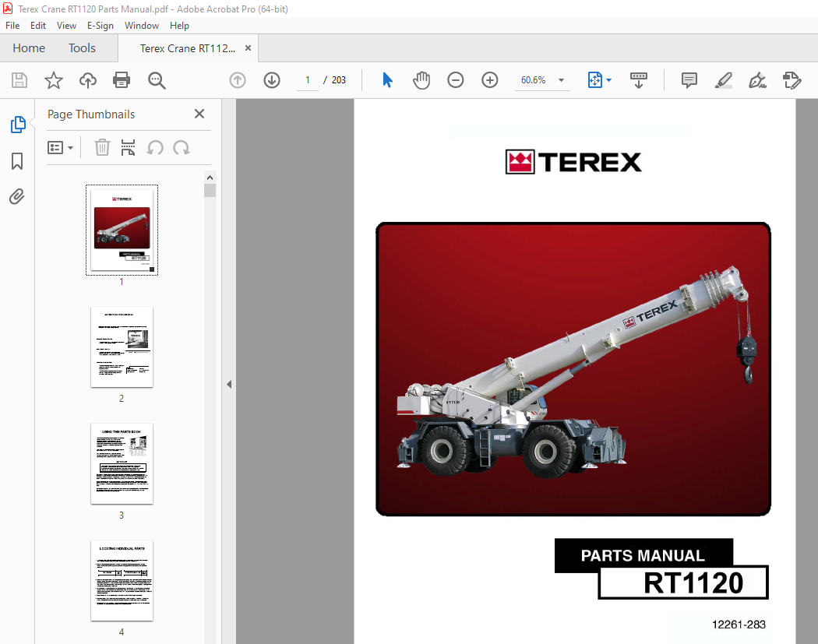Viewport: 818px width, 644px height.
Task: Open the zoom level dropdown arrow
Action: (x=562, y=80)
